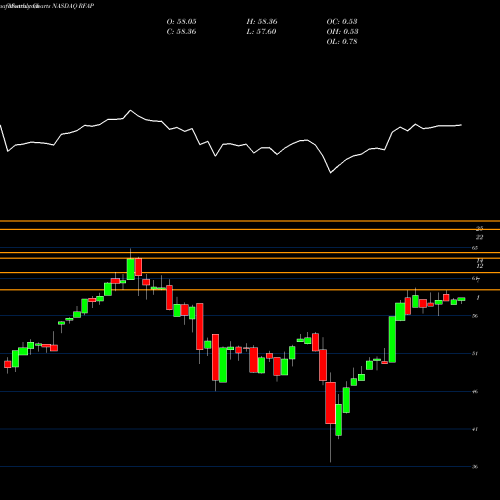Click the OH: 0.53 reading
This screenshot has height=500, width=500.
click(x=342, y=32)
